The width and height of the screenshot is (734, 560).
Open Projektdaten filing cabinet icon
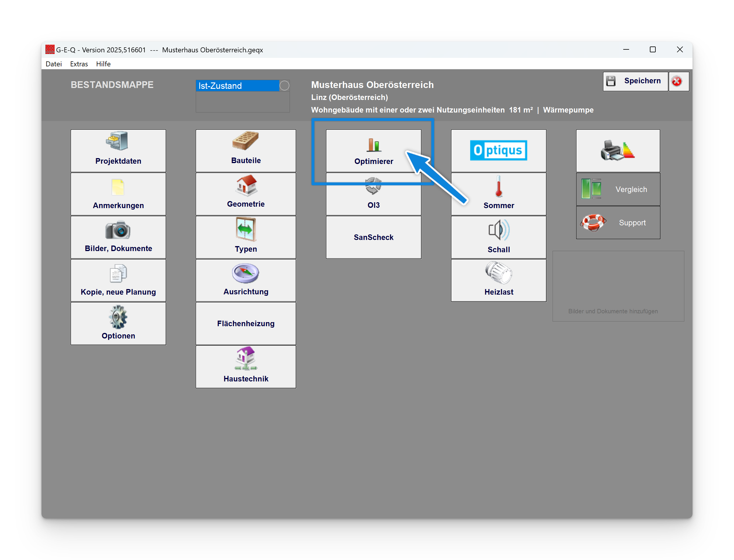117,141
